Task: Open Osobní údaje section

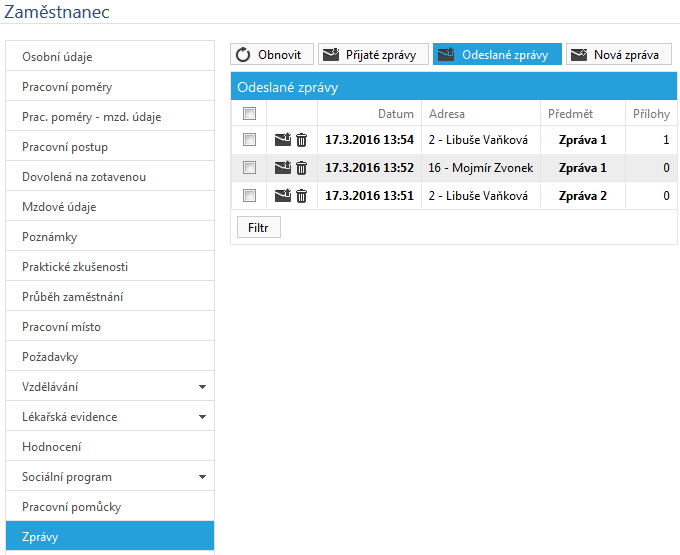Action: click(x=110, y=56)
